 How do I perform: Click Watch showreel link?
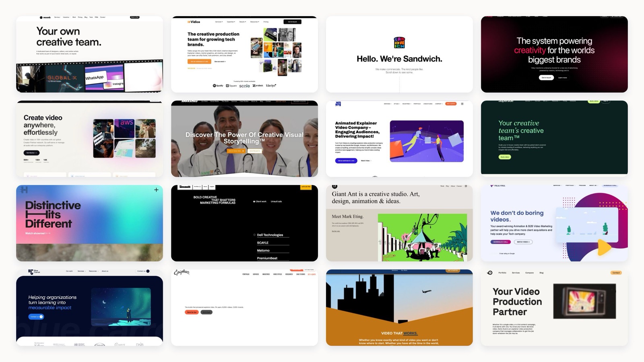[x=38, y=233]
